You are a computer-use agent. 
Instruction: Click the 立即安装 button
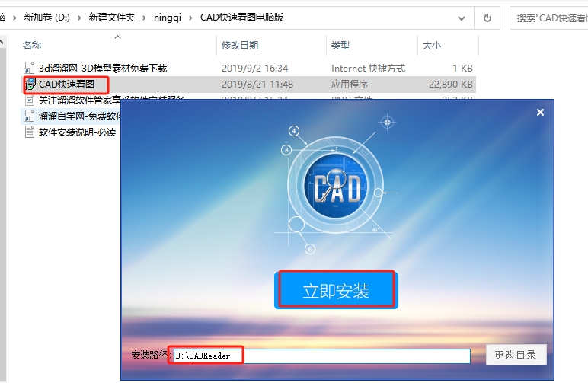pos(335,289)
